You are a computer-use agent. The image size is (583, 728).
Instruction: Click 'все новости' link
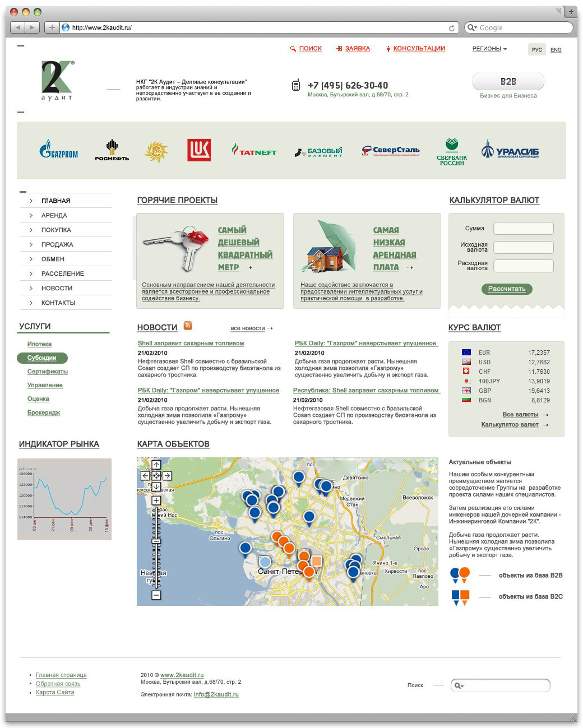(x=247, y=328)
